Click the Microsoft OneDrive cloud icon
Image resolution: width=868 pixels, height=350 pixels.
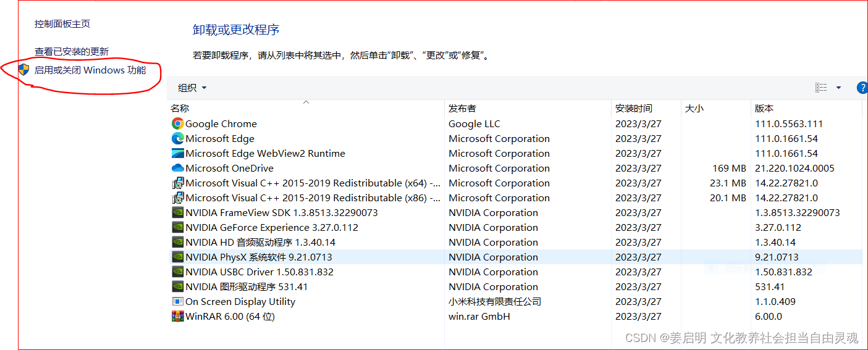pyautogui.click(x=178, y=168)
